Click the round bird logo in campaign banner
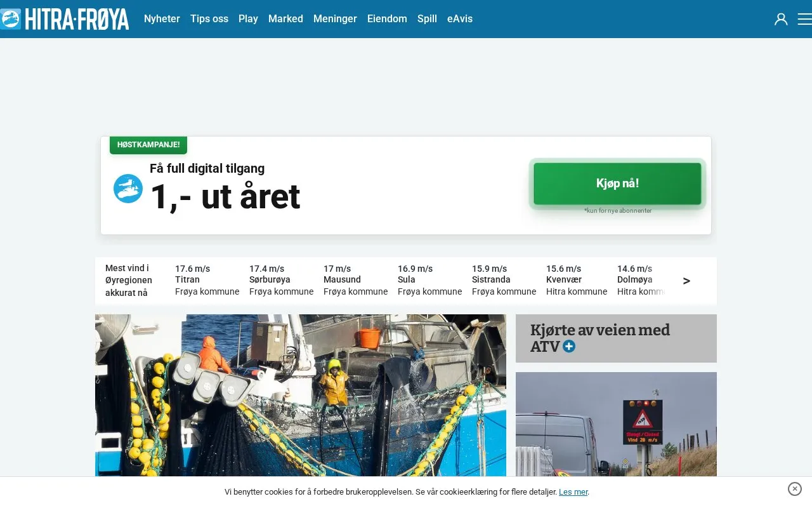This screenshot has height=508, width=812. pyautogui.click(x=128, y=189)
